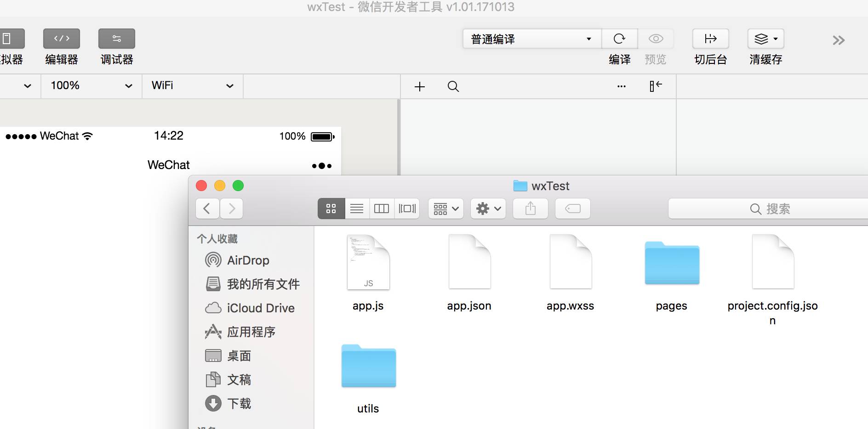
Task: Select 我的所有文件 in the Finder sidebar
Action: click(x=252, y=284)
